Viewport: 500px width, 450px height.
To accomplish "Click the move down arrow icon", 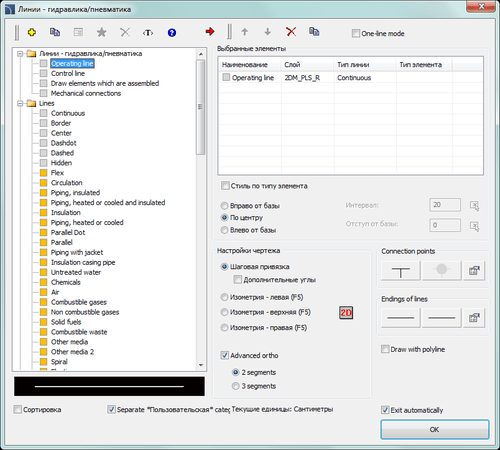I will point(267,32).
